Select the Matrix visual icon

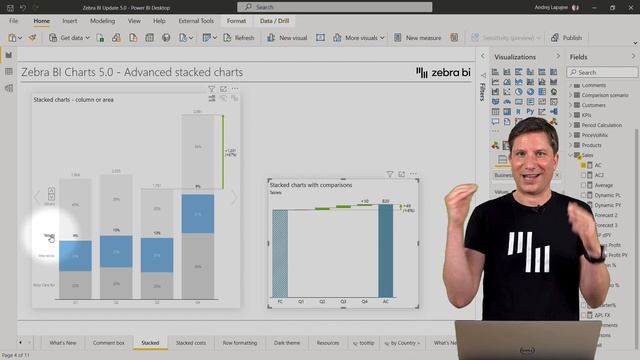507,111
